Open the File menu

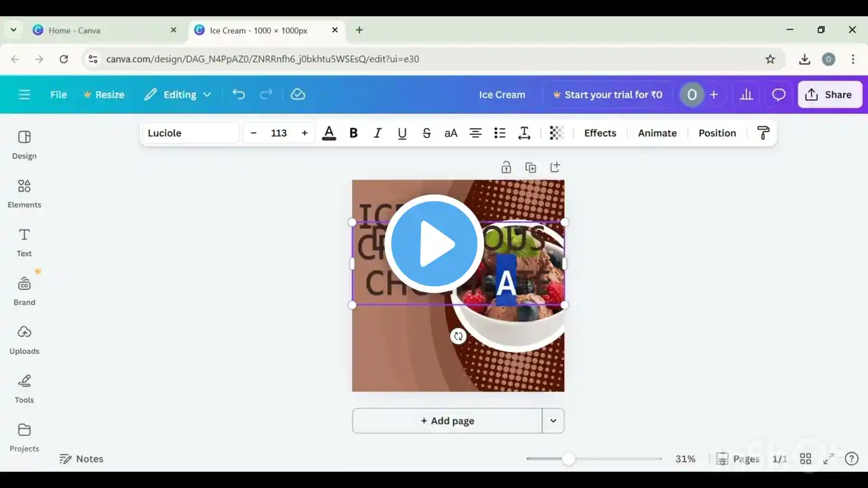(x=58, y=95)
